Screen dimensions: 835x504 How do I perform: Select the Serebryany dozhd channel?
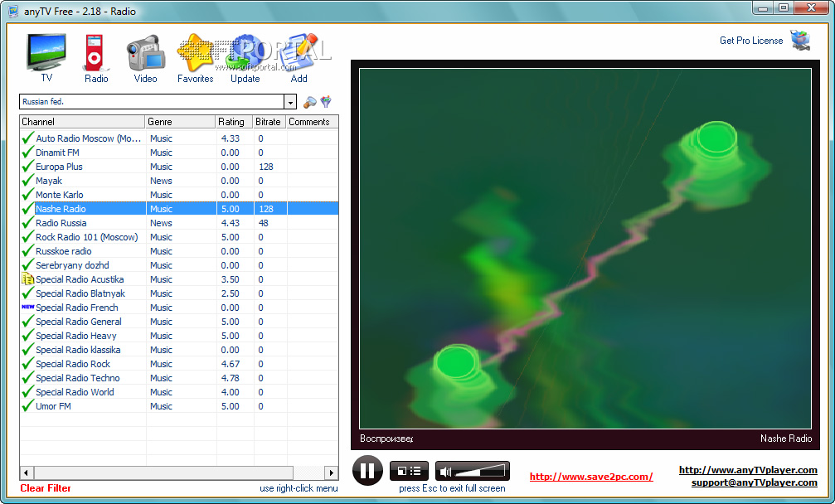72,265
